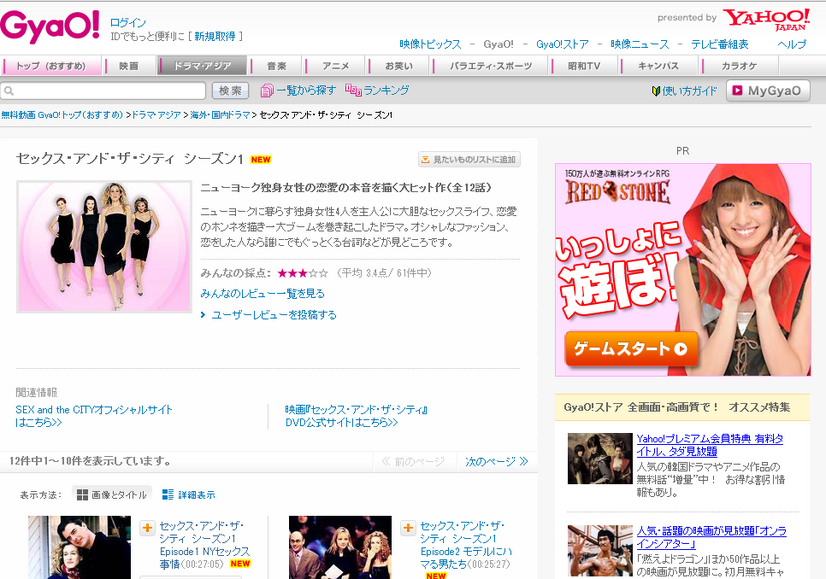Click the Red Stone ad banner
This screenshot has width=826, height=579.
pyautogui.click(x=683, y=270)
